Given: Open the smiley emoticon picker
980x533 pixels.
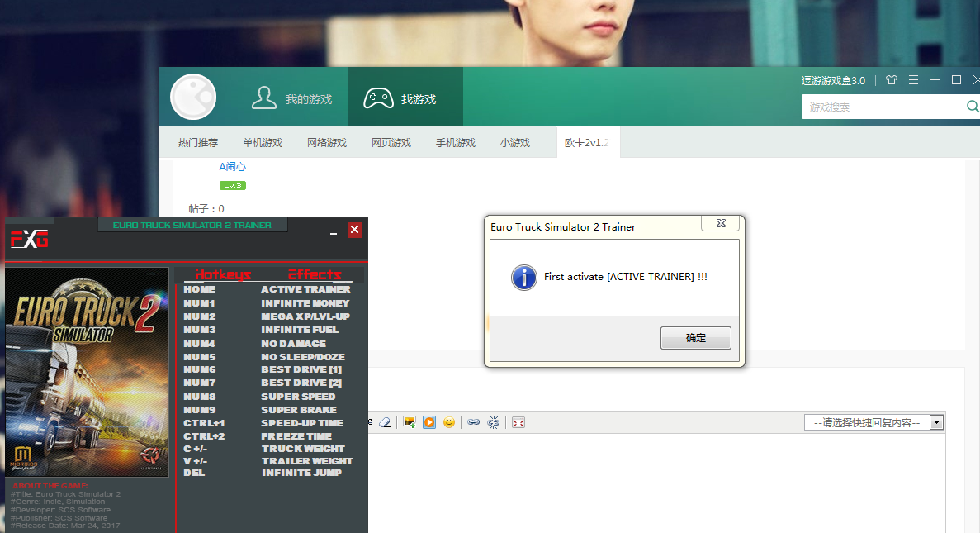Looking at the screenshot, I should pos(449,422).
